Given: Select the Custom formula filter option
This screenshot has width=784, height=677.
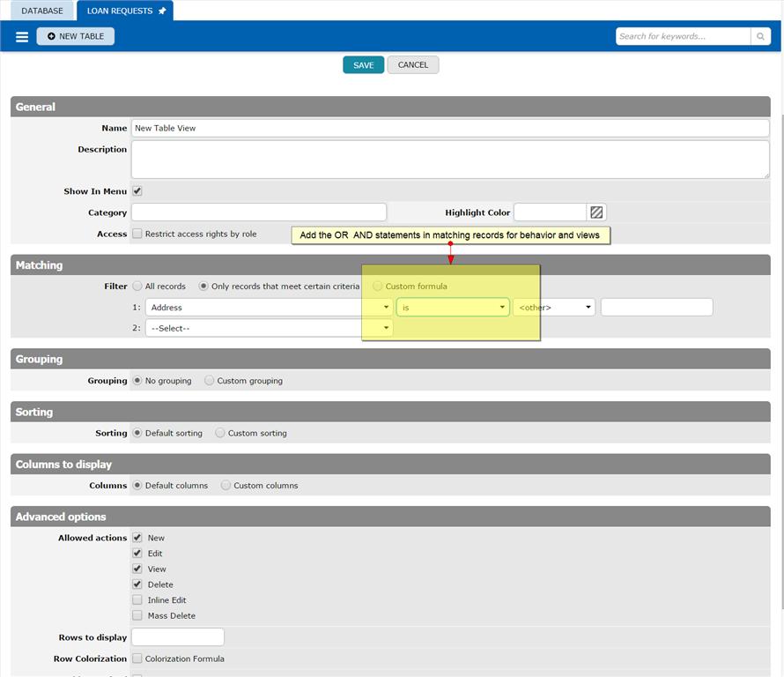Looking at the screenshot, I should (x=378, y=286).
